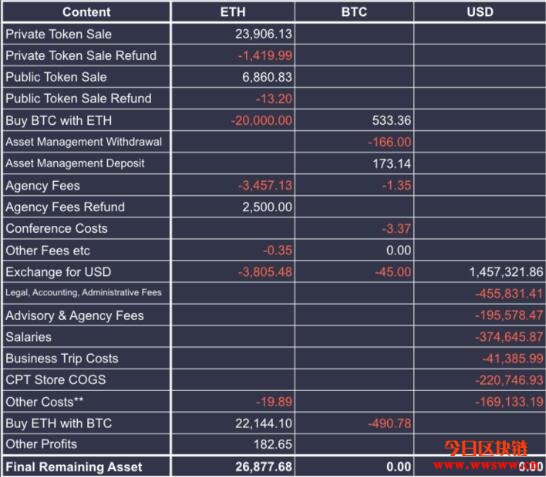Screen dimensions: 546x477
Task: Click the Asset Management Withdrawal label
Action: (84, 142)
